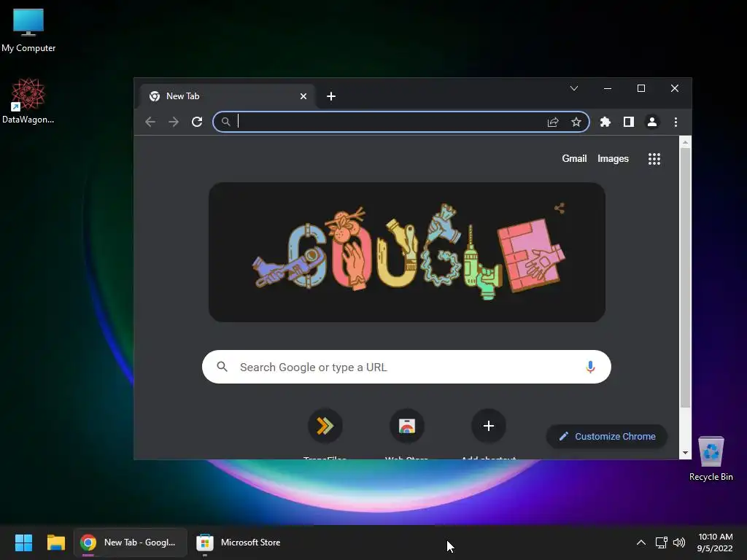The image size is (747, 560).
Task: Click the Chrome forward arrow
Action: (174, 122)
